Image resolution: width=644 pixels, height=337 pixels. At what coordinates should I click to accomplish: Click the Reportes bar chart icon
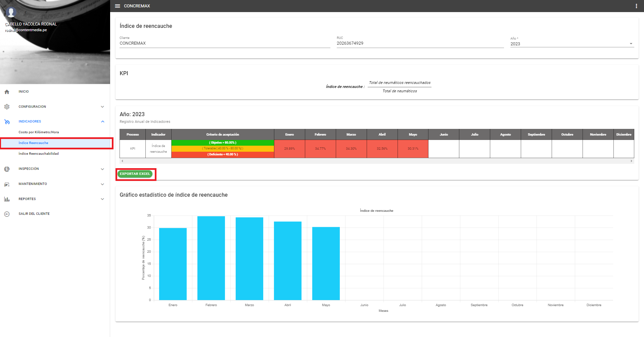(x=7, y=199)
